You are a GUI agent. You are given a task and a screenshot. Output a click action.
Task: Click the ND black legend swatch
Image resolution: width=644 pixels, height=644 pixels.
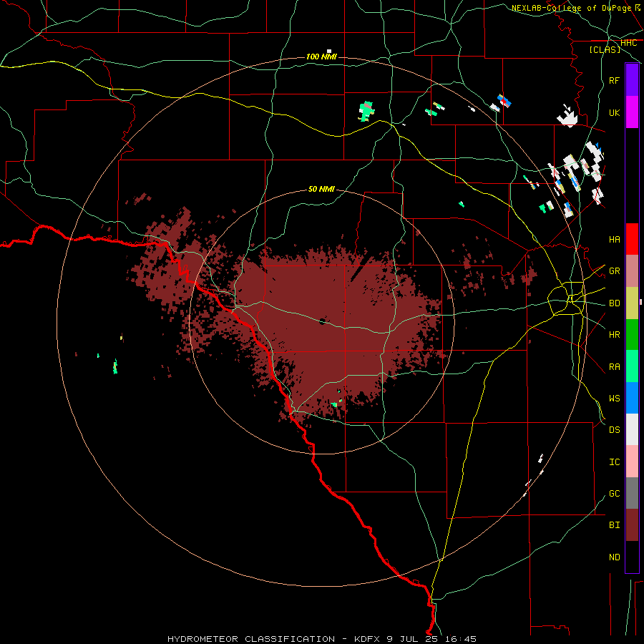pos(632,557)
